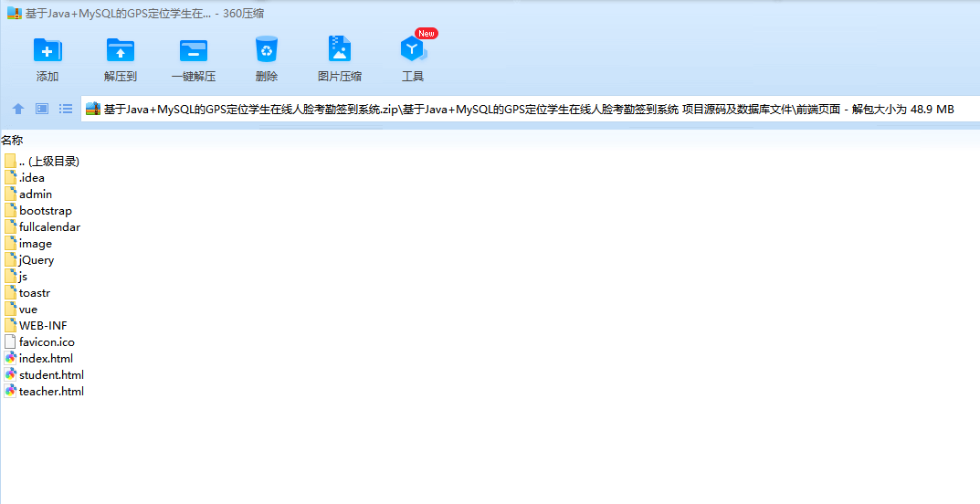Image resolution: width=980 pixels, height=504 pixels.
Task: Select the js folder
Action: tap(16, 276)
